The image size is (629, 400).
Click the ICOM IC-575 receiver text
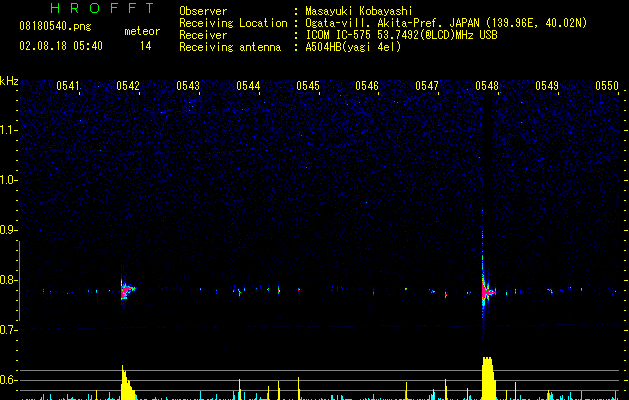tap(401, 35)
